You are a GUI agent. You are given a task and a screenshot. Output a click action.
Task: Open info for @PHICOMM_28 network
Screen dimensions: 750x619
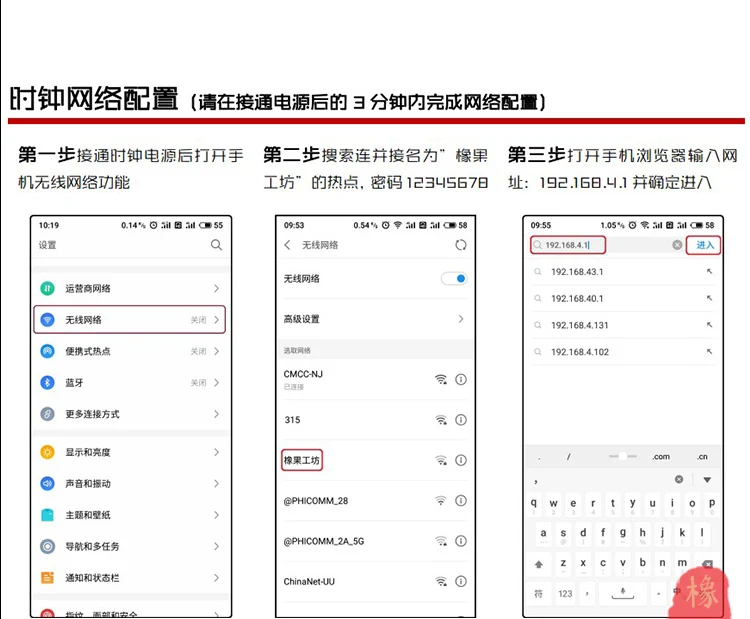pyautogui.click(x=461, y=500)
